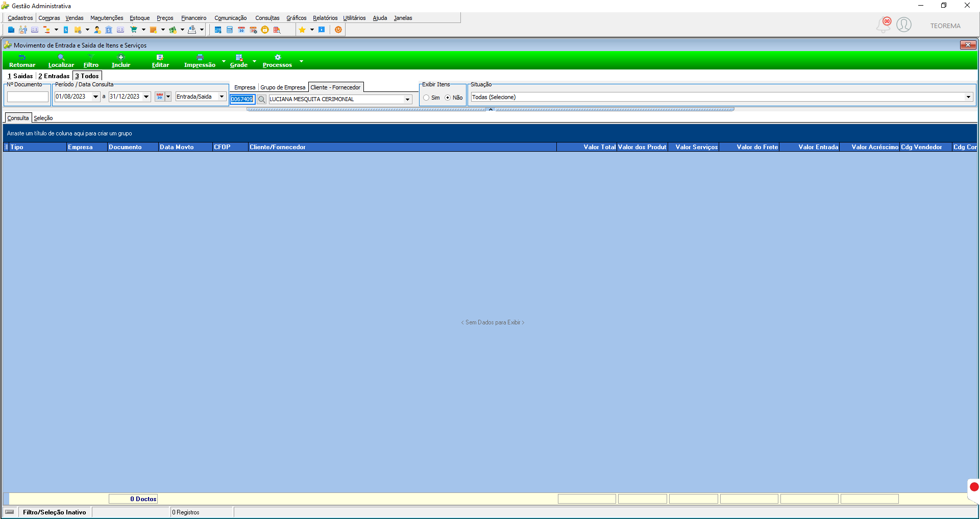
Task: Click the green money toolbar icon
Action: 173,30
